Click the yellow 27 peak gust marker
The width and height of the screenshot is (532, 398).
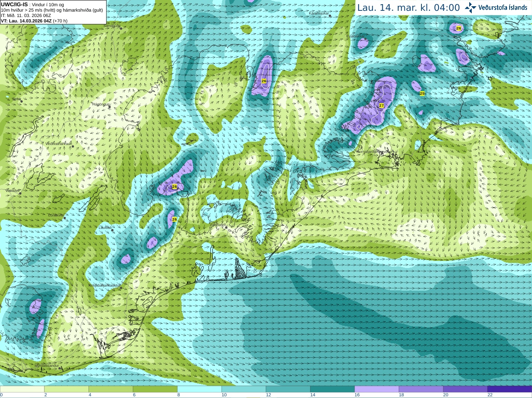pos(382,106)
